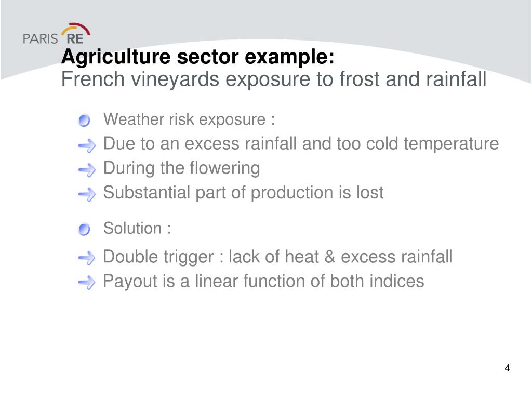Click the arrow before 'Double trigger'
The height and width of the screenshot is (399, 532).
click(x=87, y=258)
